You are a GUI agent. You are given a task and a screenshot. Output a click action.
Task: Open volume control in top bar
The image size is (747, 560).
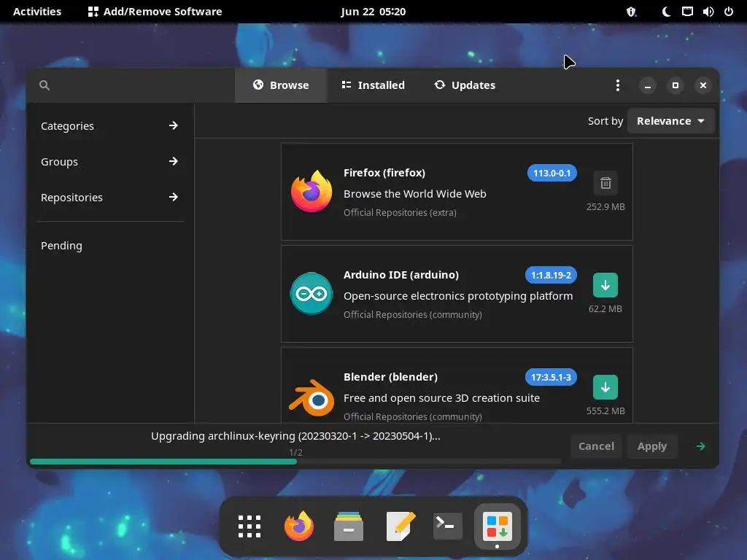(x=708, y=12)
